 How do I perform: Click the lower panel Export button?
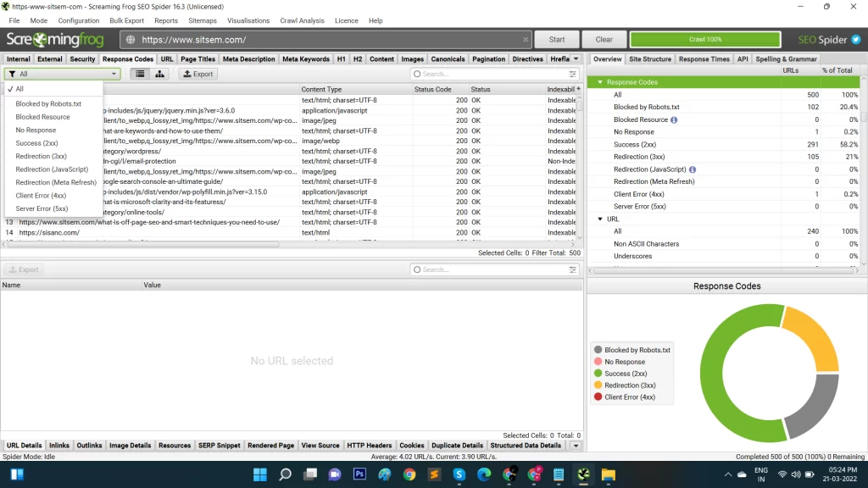pos(24,269)
